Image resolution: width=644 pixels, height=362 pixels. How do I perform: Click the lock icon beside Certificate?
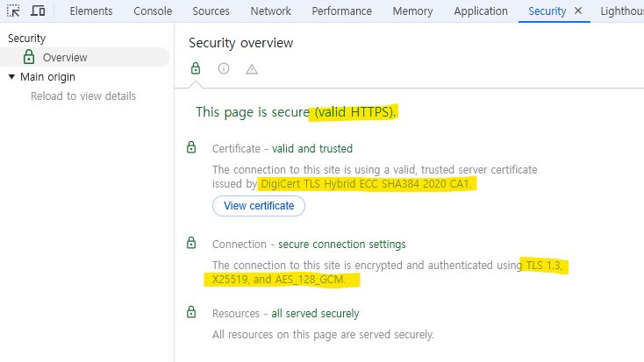point(192,148)
